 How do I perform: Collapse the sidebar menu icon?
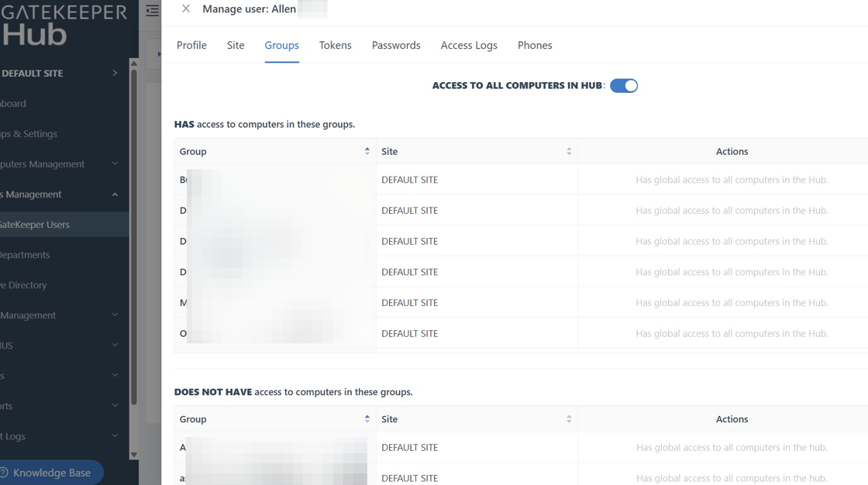click(152, 10)
